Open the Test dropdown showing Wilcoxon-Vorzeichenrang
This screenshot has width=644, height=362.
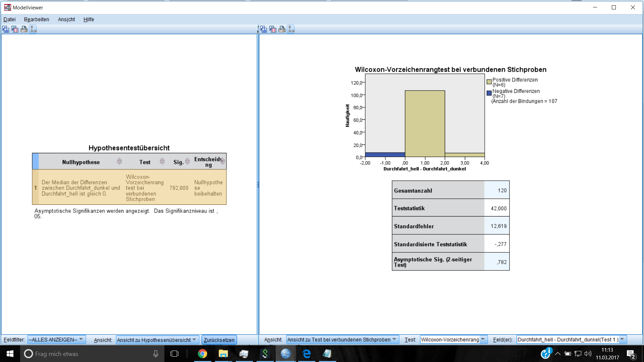[453, 340]
